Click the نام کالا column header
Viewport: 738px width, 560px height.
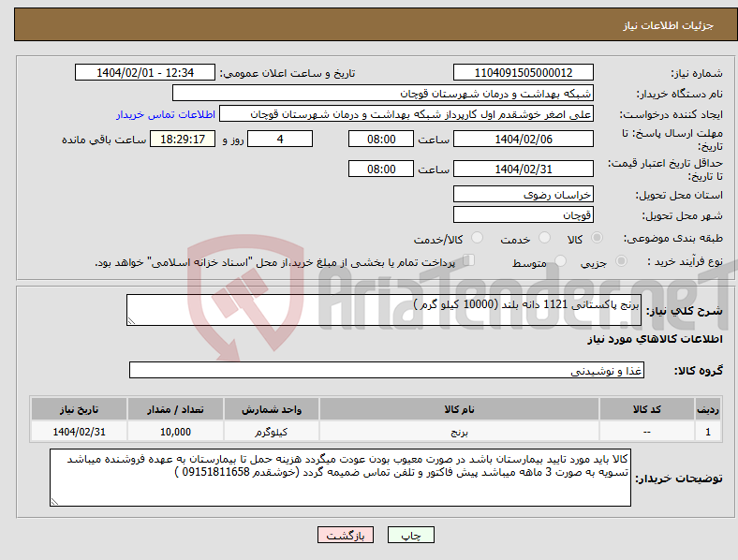459,409
